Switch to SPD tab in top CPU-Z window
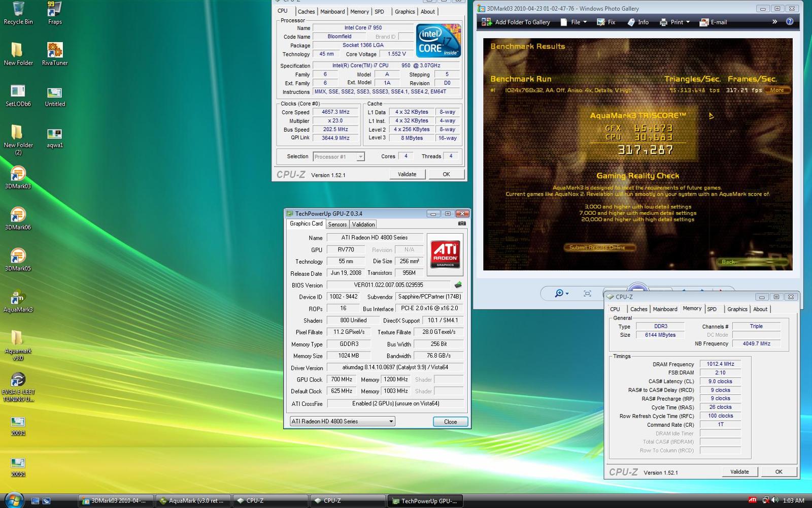 pos(379,12)
